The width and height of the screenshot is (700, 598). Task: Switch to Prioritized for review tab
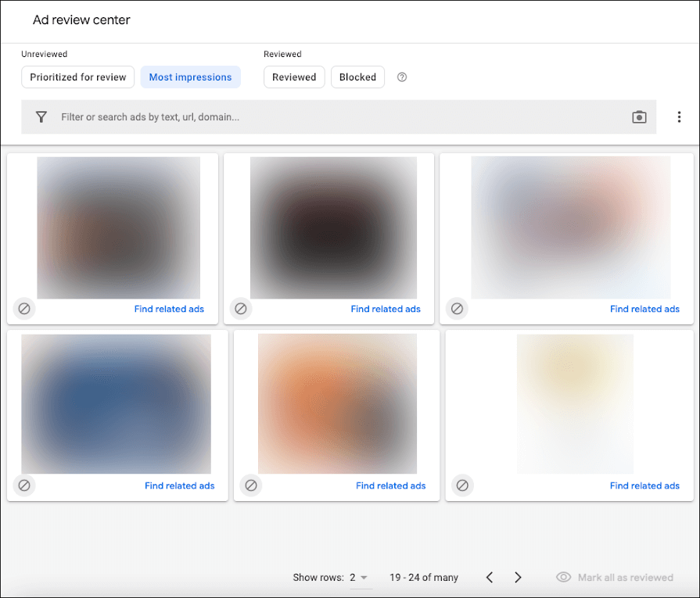click(x=78, y=77)
